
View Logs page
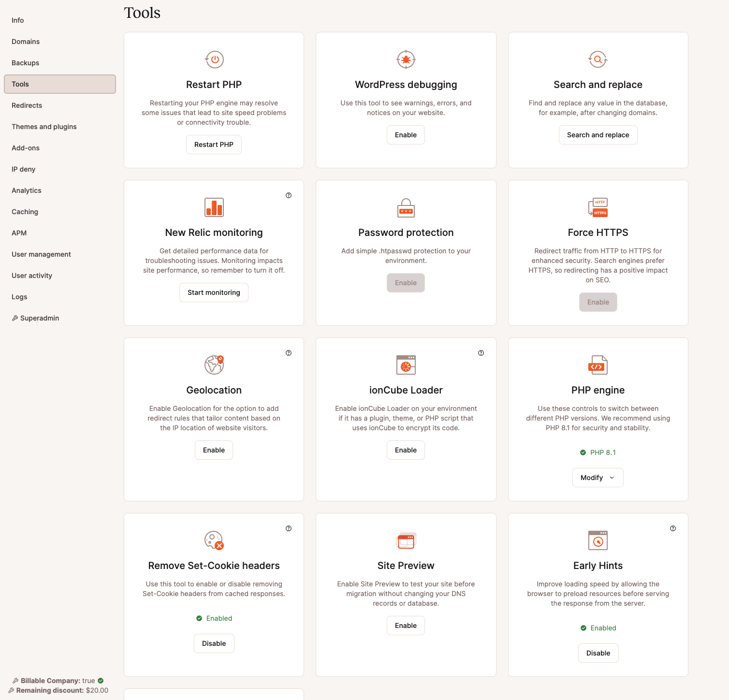[x=60, y=297]
